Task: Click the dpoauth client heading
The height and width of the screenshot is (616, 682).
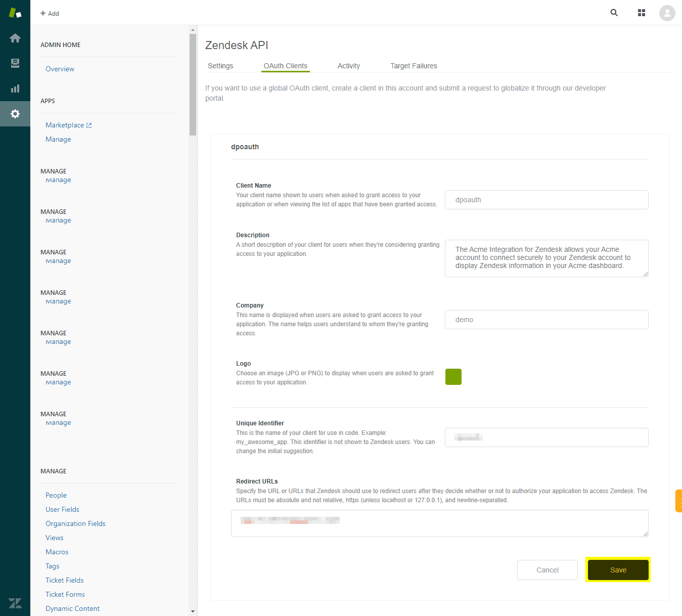Action: [x=245, y=147]
